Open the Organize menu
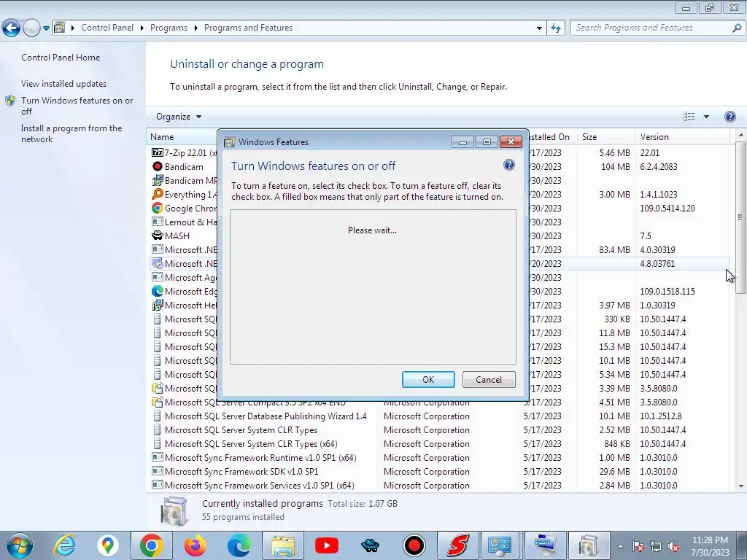The height and width of the screenshot is (560, 747). (179, 117)
